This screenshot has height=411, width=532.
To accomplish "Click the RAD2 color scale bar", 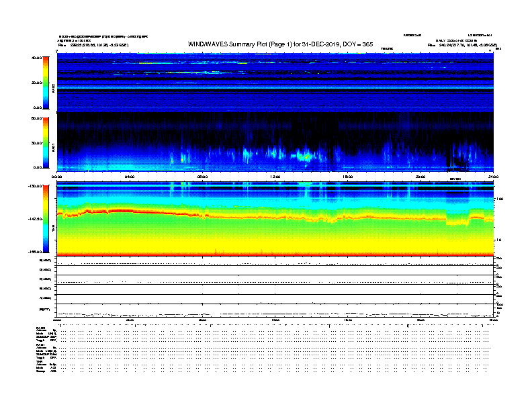I will click(46, 83).
